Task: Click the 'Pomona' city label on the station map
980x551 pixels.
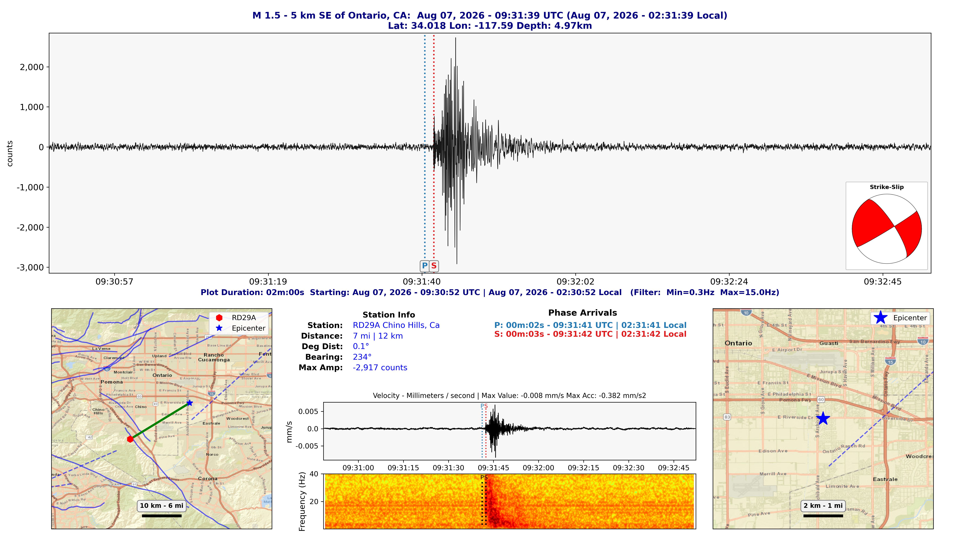Action: [x=112, y=382]
